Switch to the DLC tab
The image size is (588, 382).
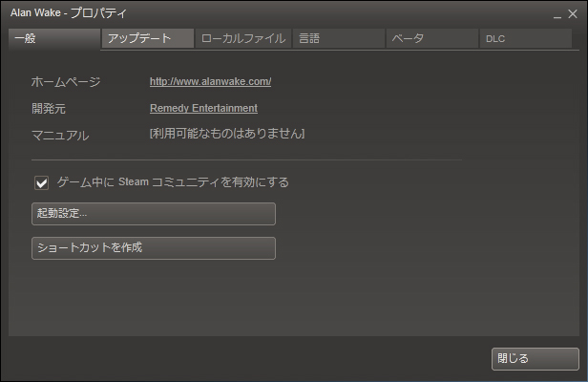click(x=526, y=38)
